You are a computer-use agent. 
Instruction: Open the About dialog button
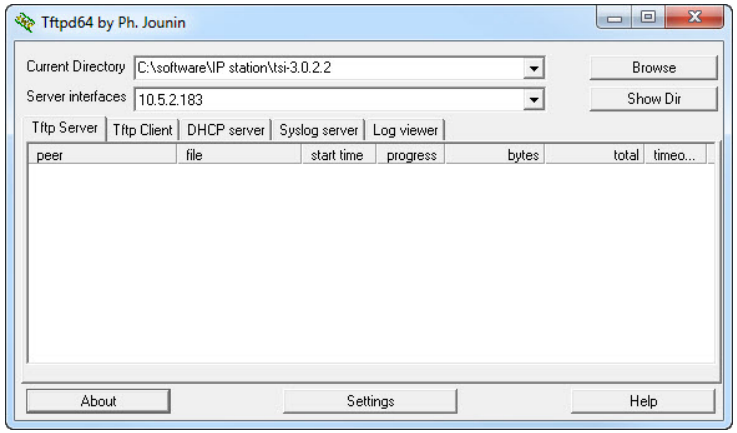98,401
